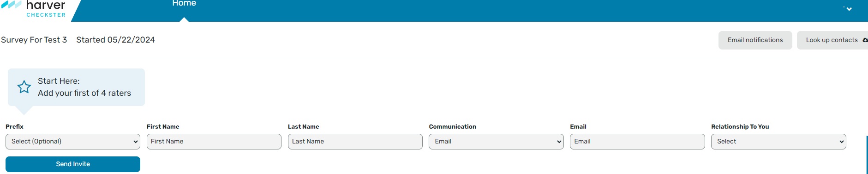Click the Started 05/22/2024 date text
The image size is (868, 174).
[x=116, y=40]
